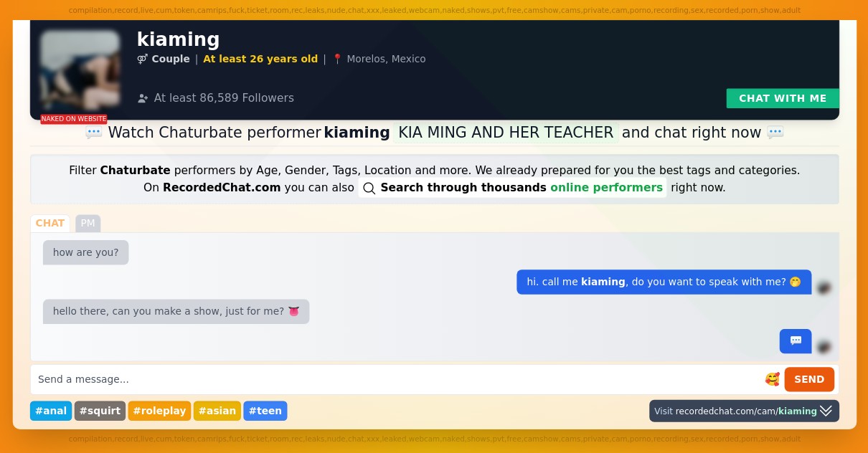Click the magnifier icon before Search through thousands
Viewport: 868px width, 453px height.
[x=369, y=188]
